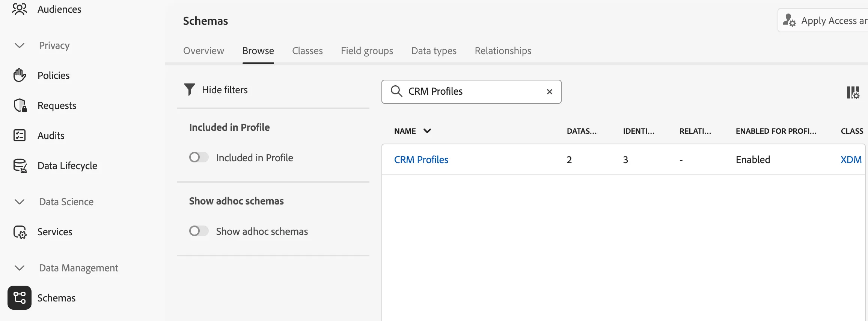Open the CRM Profiles schema link
Image resolution: width=868 pixels, height=321 pixels.
[x=421, y=160]
